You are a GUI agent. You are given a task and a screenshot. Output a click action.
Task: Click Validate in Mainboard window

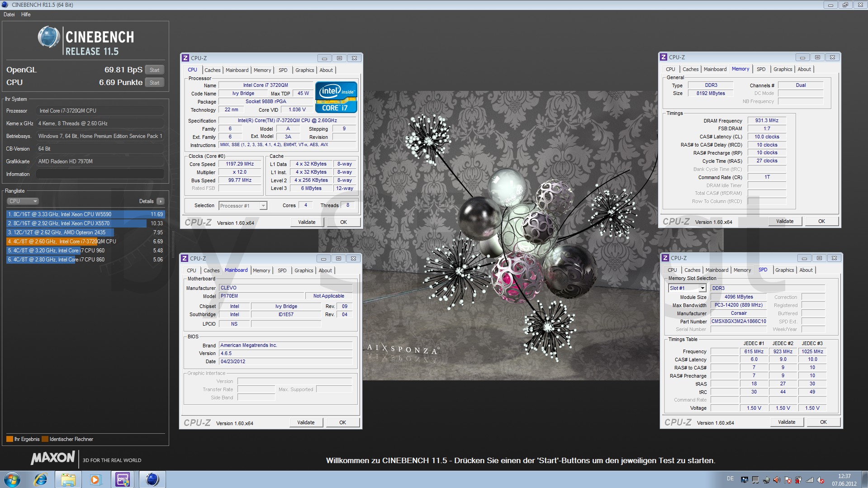click(306, 422)
